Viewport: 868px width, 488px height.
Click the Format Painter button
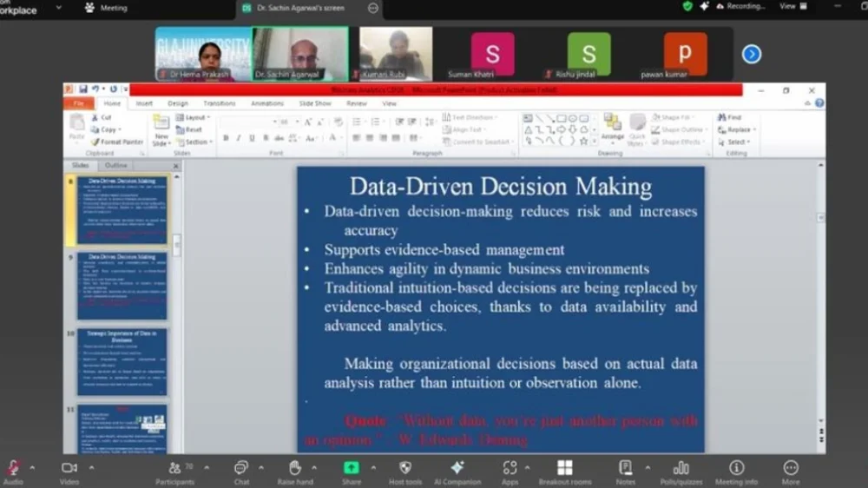tap(117, 142)
